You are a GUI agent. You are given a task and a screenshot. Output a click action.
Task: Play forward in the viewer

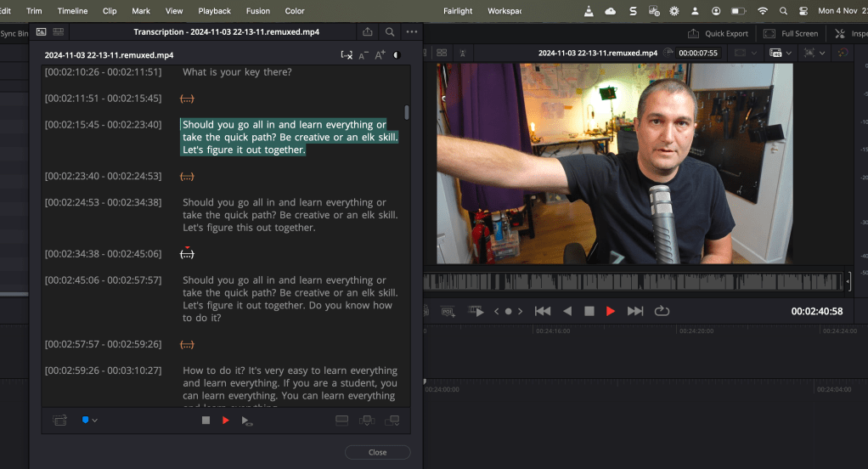point(611,311)
